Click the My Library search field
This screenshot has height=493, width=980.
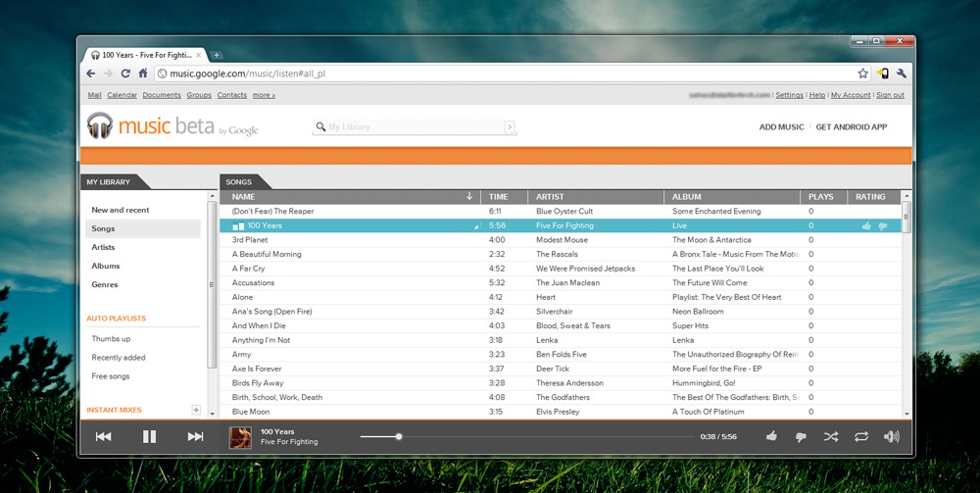pyautogui.click(x=414, y=126)
